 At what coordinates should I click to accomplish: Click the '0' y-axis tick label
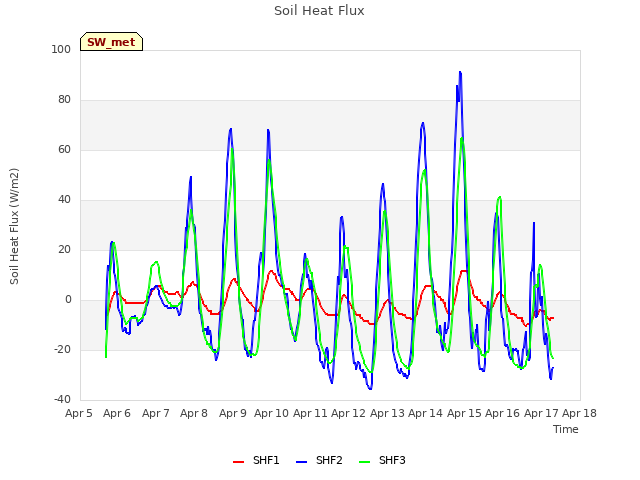(x=68, y=300)
